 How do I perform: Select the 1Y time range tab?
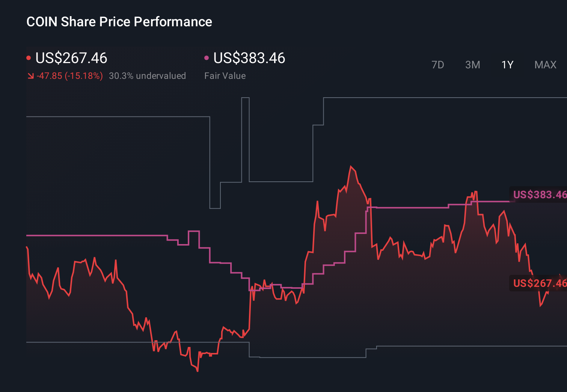[507, 65]
